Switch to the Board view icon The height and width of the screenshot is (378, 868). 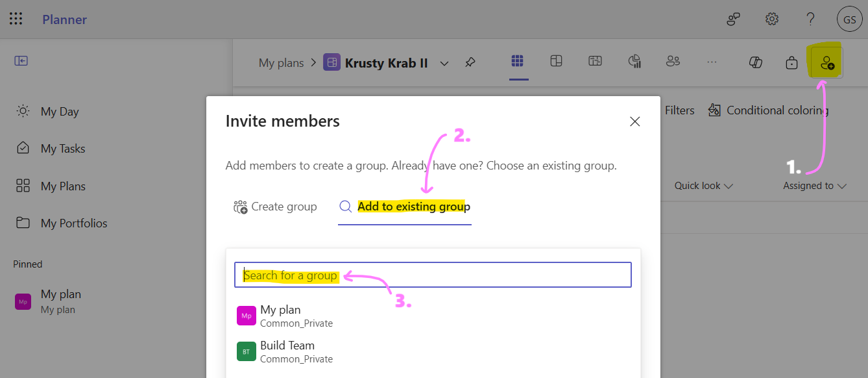point(556,61)
